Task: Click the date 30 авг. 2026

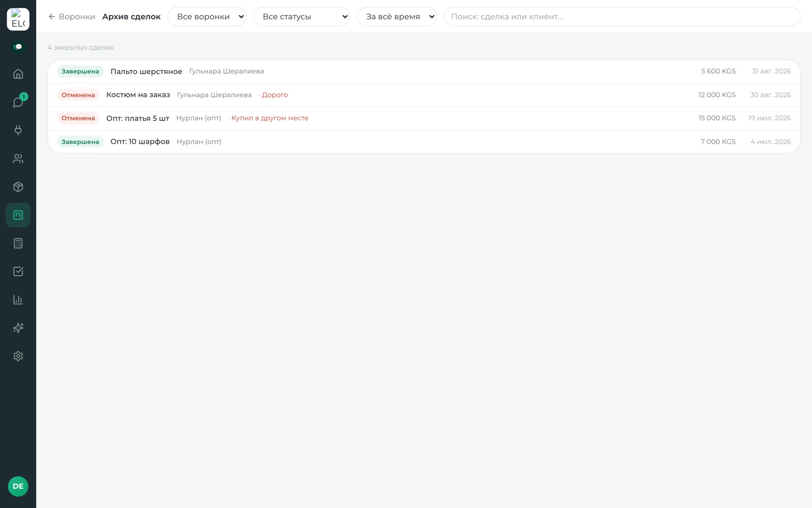Action: pyautogui.click(x=770, y=95)
